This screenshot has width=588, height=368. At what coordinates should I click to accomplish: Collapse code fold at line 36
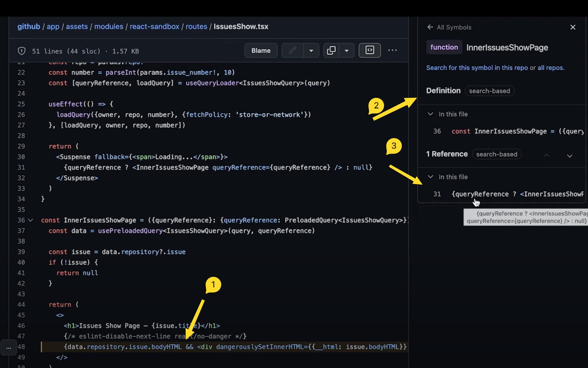31,220
